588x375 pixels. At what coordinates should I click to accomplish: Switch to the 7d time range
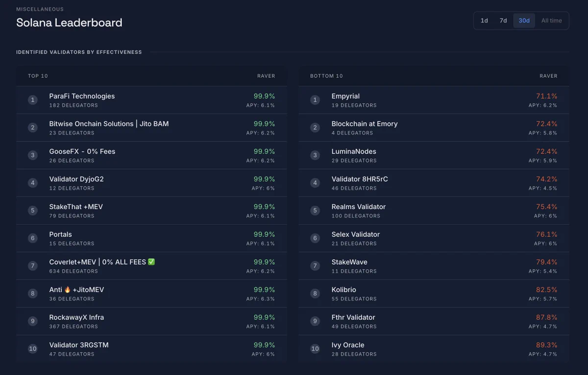tap(503, 21)
